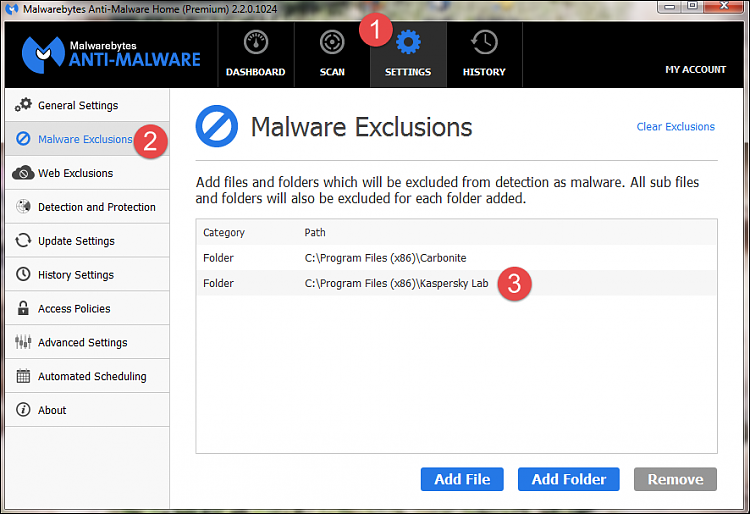The width and height of the screenshot is (750, 514).
Task: Click the Automated Scheduling calendar icon
Action: [x=23, y=376]
